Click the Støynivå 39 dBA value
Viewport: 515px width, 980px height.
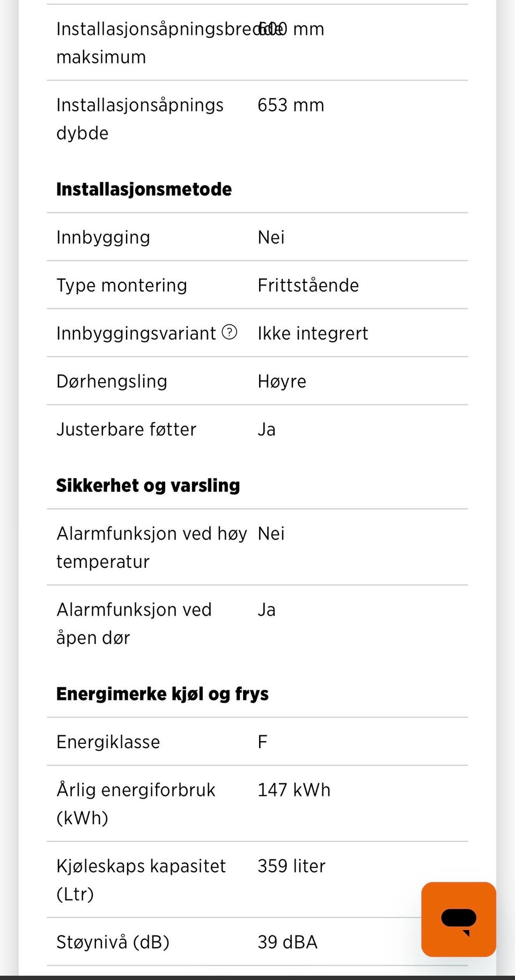(288, 942)
